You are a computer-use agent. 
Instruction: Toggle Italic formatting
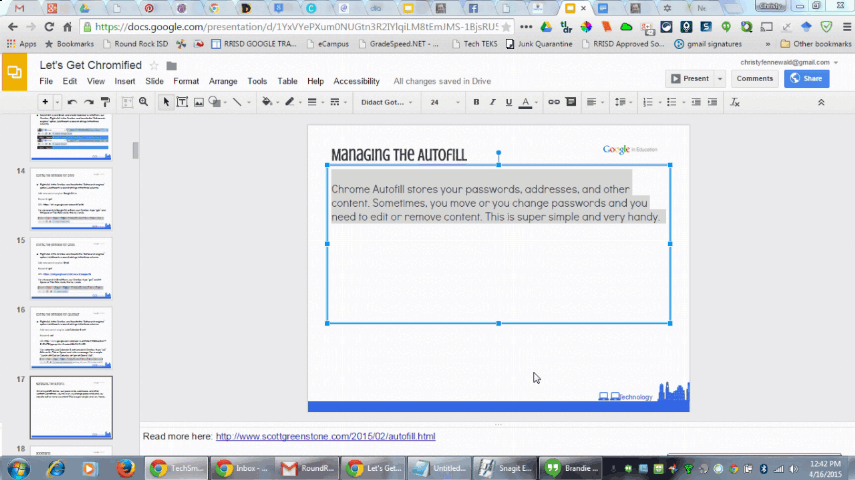[x=492, y=102]
